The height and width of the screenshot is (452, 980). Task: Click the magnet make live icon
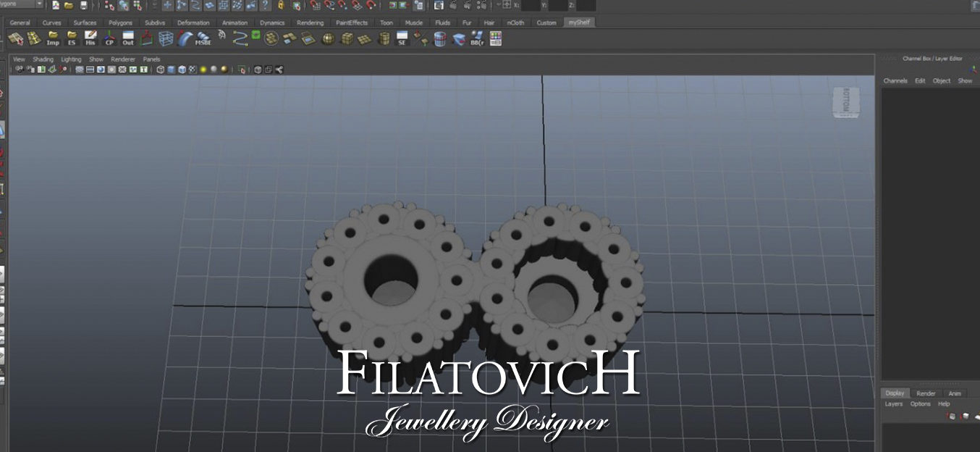371,6
